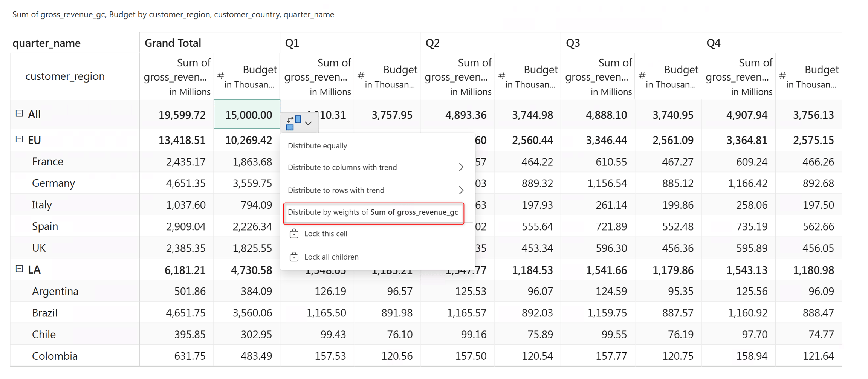The width and height of the screenshot is (868, 379).
Task: Click the # icon in Q2 Budget header
Action: tap(501, 76)
